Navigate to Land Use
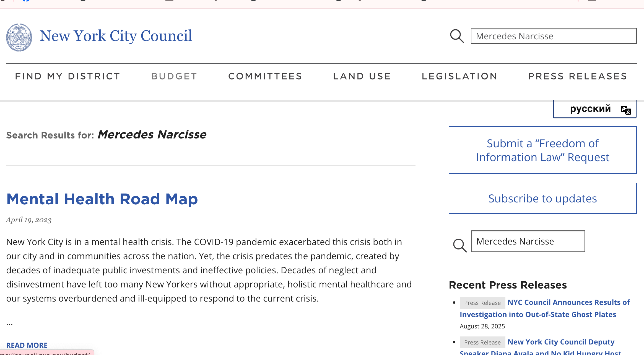The image size is (644, 355). click(362, 76)
